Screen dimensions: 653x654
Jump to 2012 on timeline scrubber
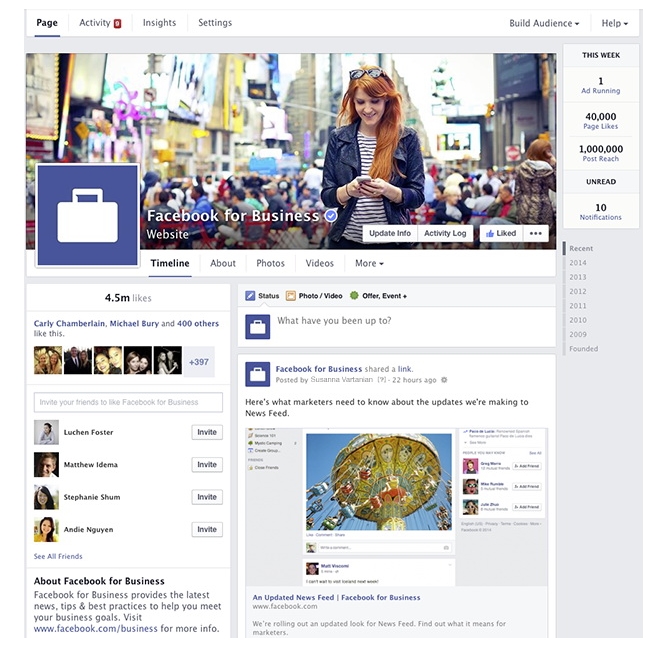tap(578, 291)
